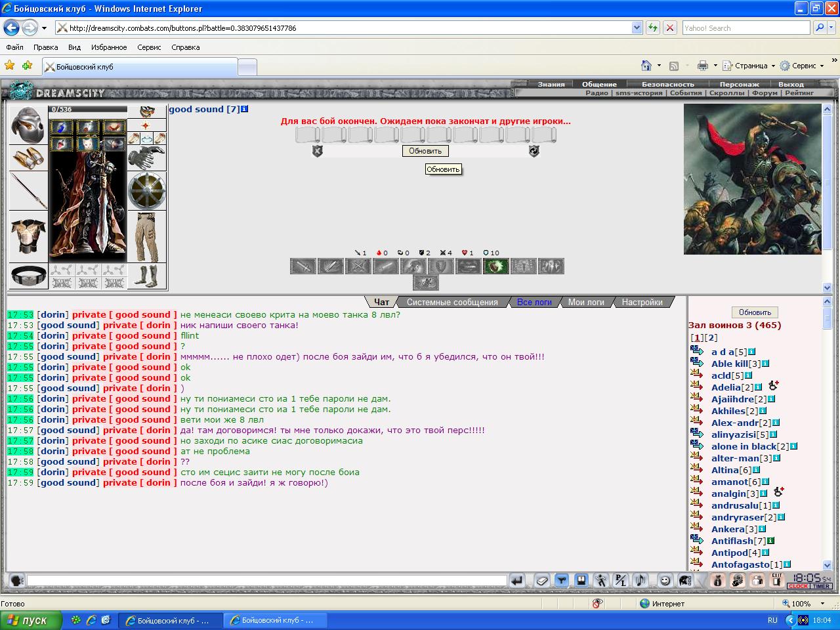
Task: Click the white cat effect icon
Action: pyautogui.click(x=87, y=144)
